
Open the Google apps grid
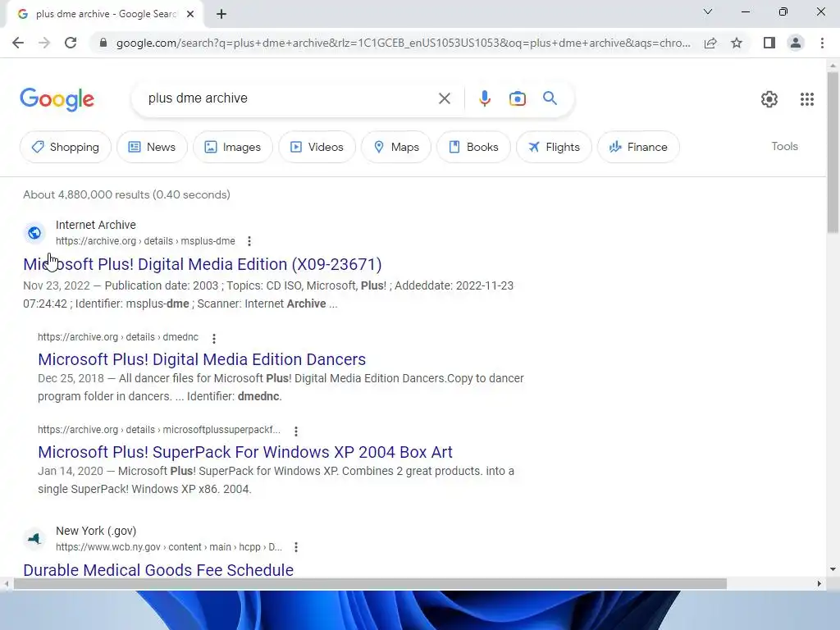(807, 99)
